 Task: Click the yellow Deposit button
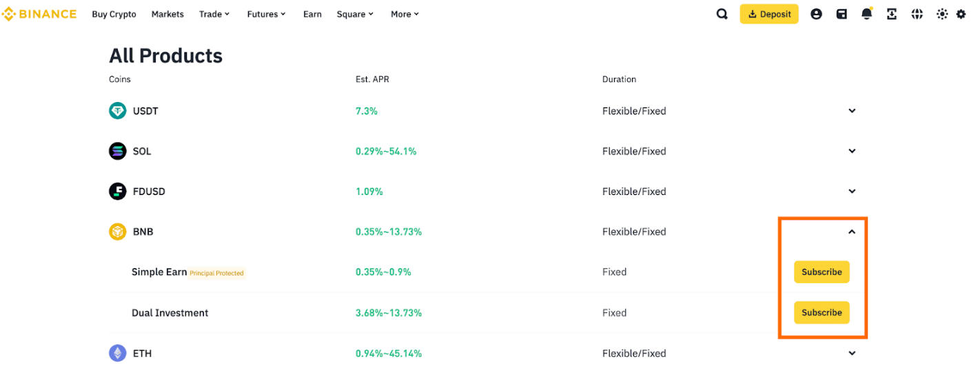click(x=769, y=14)
